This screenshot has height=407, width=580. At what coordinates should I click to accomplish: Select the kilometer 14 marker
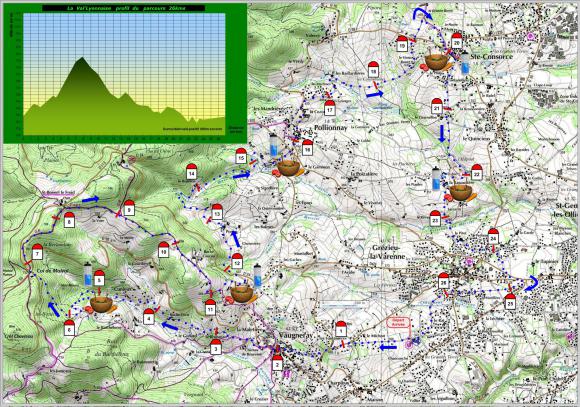coord(191,171)
